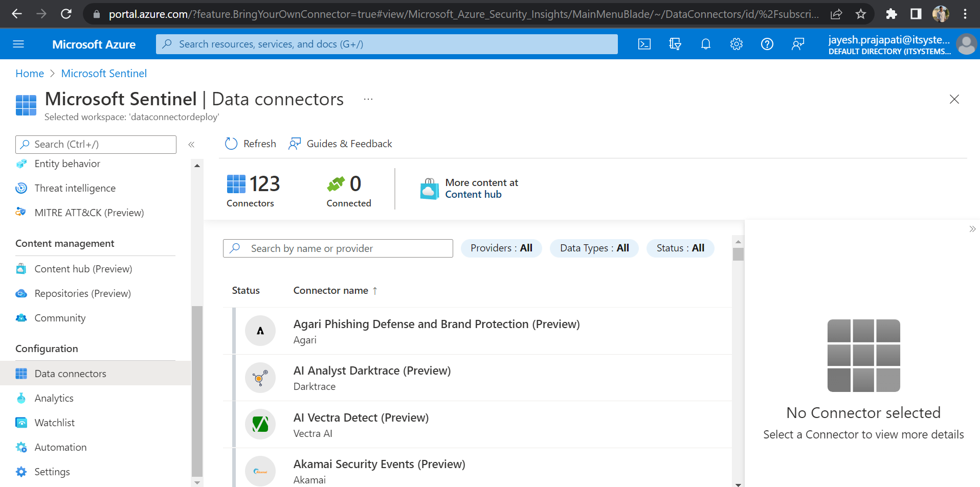The width and height of the screenshot is (980, 487).
Task: Refresh the data connectors list
Action: (251, 144)
